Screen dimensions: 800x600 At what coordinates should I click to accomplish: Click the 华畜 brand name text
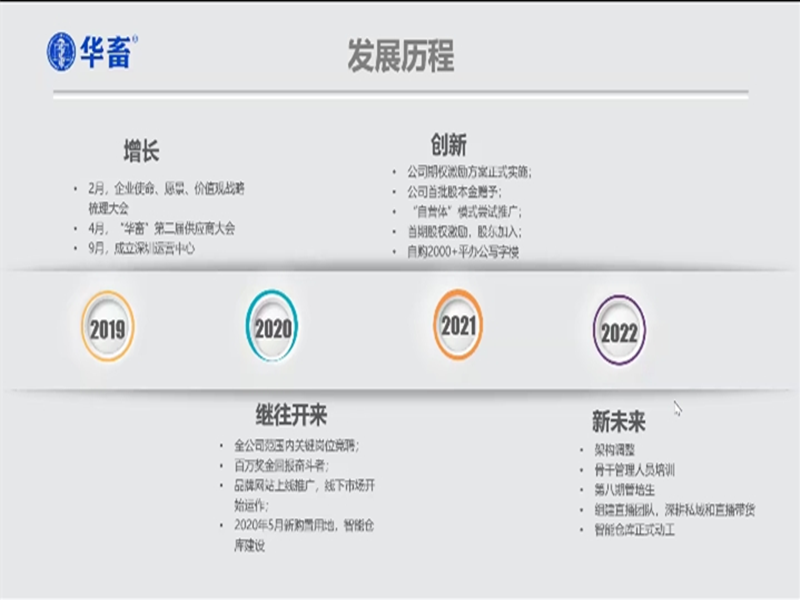pos(106,52)
